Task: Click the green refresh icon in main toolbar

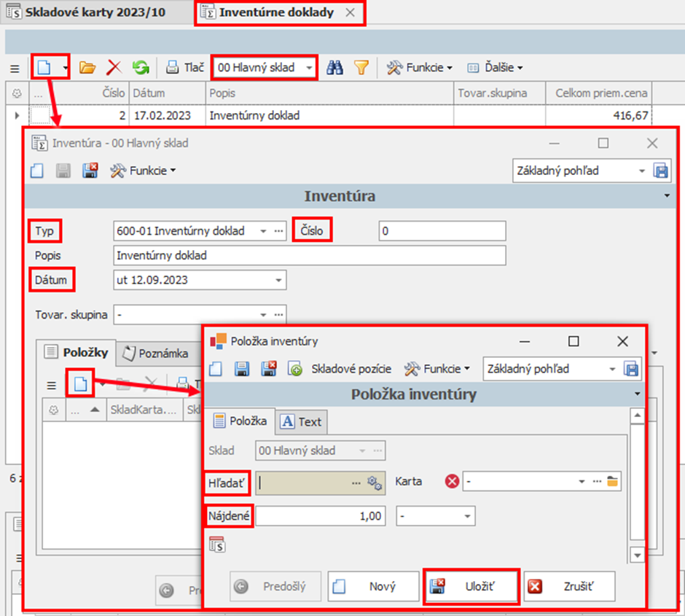Action: click(x=141, y=68)
